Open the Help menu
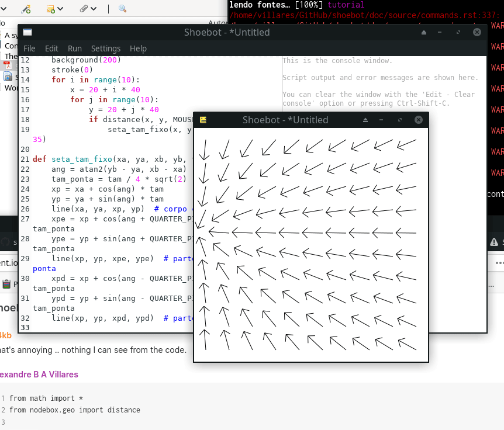 (138, 48)
